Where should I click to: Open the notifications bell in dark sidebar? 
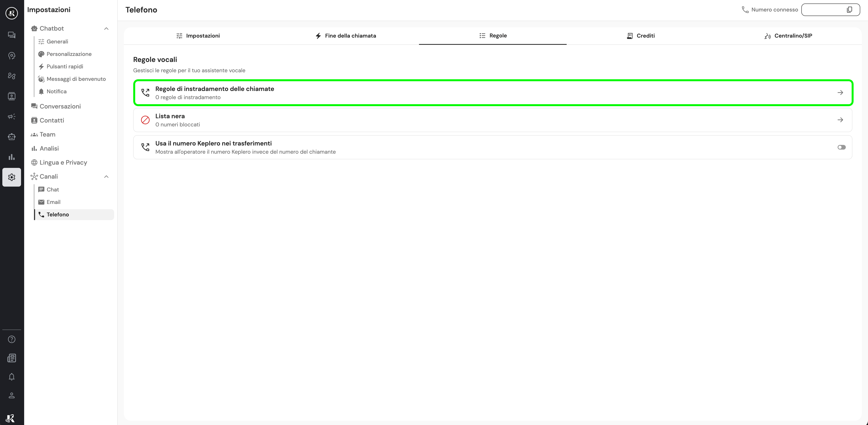coord(12,377)
